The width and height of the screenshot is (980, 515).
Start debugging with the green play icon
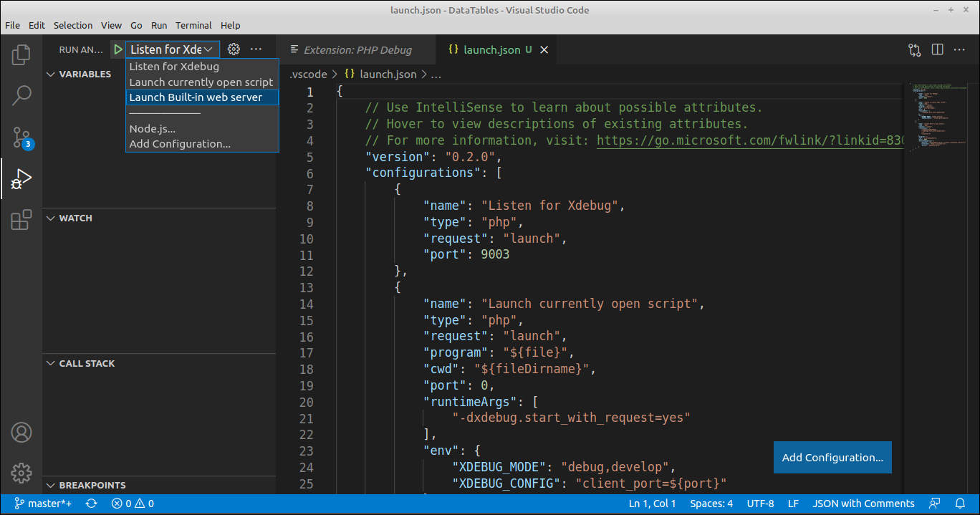coord(117,49)
